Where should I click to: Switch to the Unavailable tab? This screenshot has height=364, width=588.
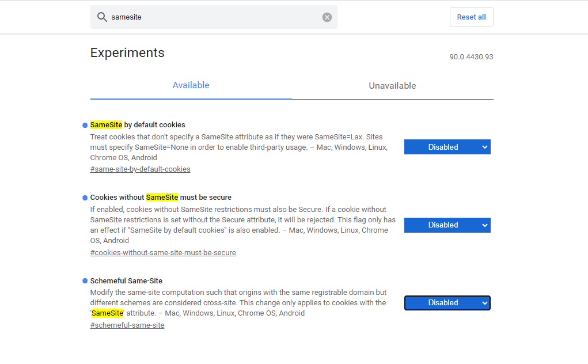[392, 86]
